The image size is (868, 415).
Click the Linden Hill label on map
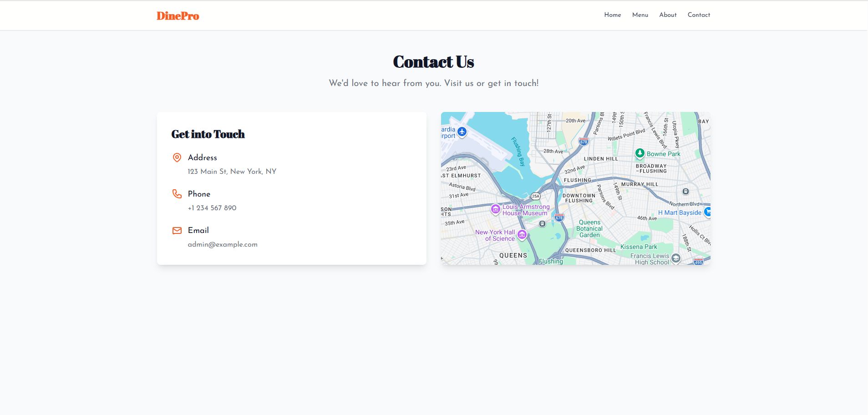tap(601, 159)
